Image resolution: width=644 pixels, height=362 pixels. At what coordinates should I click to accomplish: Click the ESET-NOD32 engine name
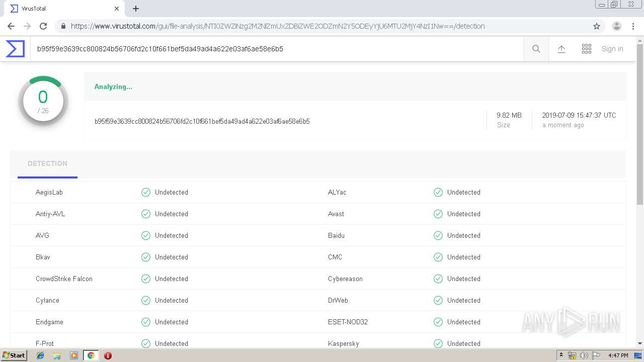point(348,322)
